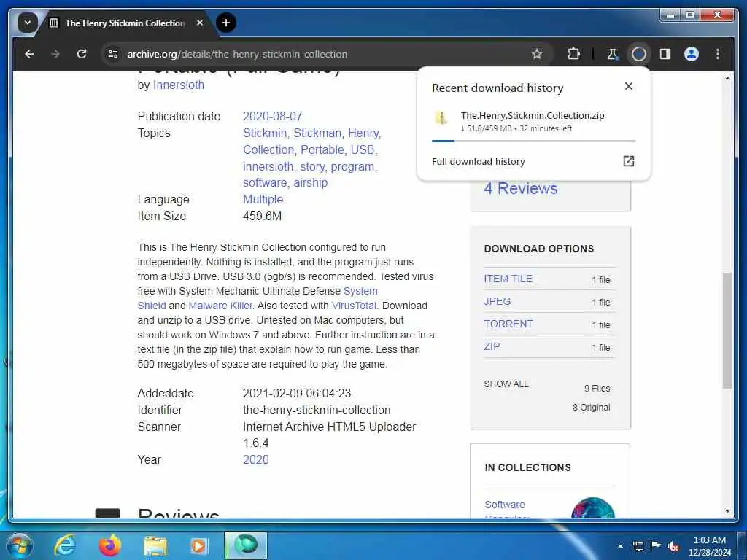Open the Malware Killer link
The height and width of the screenshot is (560, 747).
point(220,306)
